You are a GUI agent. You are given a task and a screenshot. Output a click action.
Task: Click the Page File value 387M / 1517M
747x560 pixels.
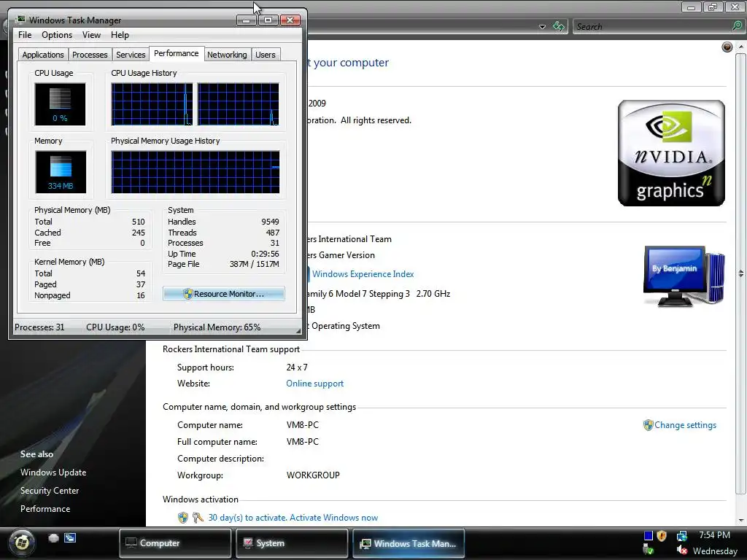point(255,264)
